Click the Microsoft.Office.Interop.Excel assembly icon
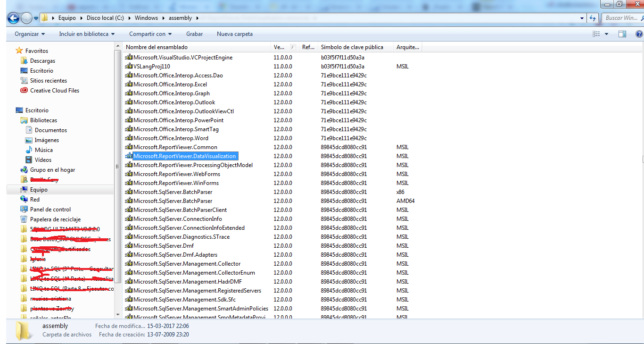 (x=129, y=84)
